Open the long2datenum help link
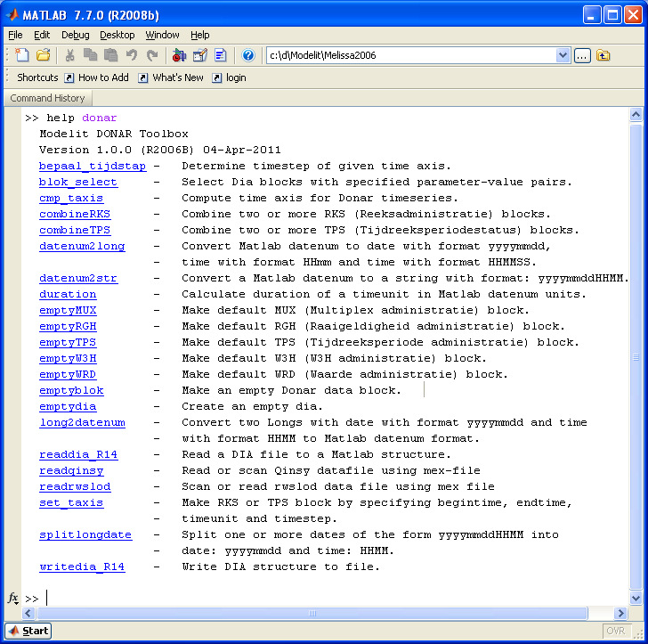The width and height of the screenshot is (648, 644). [x=82, y=422]
